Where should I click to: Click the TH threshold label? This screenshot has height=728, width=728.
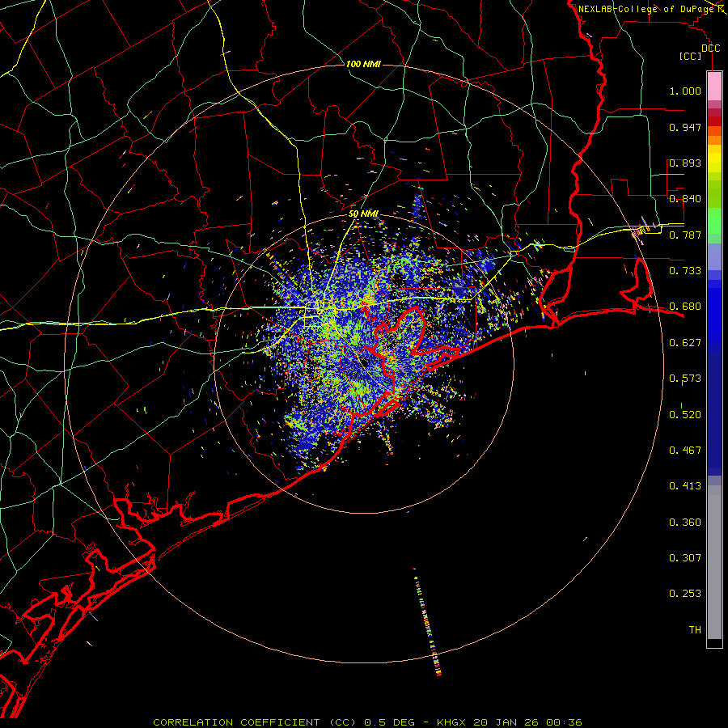(x=695, y=630)
